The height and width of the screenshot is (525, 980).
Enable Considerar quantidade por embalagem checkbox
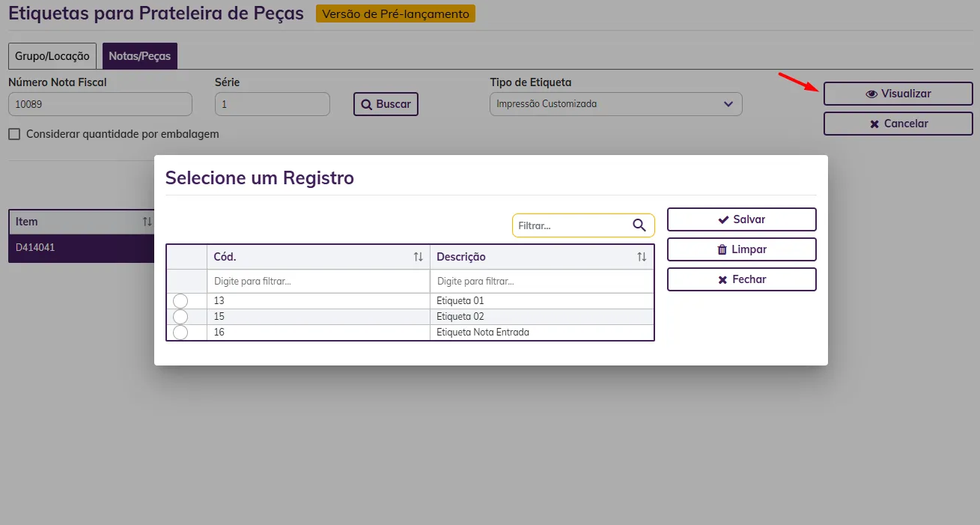click(14, 134)
